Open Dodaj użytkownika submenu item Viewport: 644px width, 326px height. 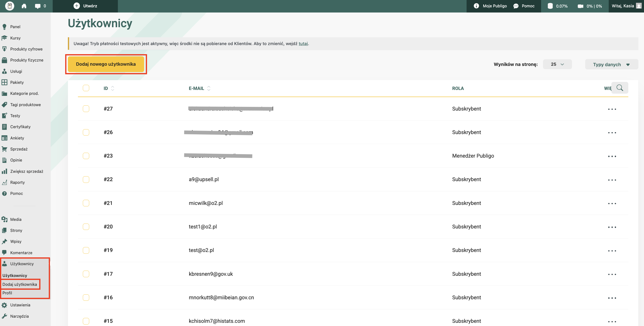point(20,284)
